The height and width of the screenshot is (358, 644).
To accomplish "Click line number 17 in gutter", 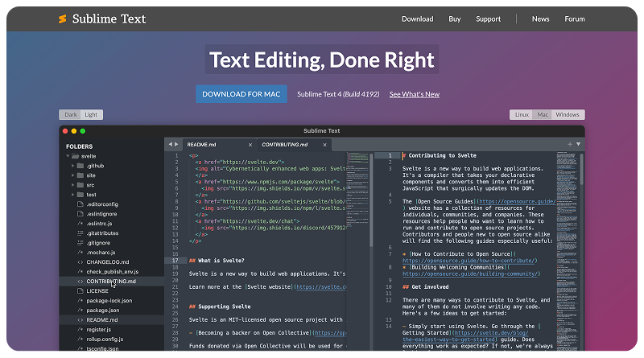I will point(175,261).
